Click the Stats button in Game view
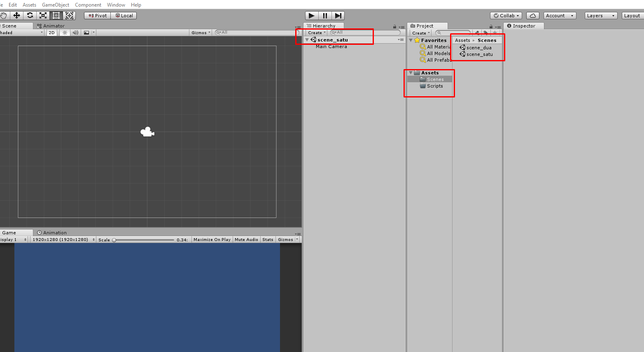644x352 pixels. coord(268,239)
